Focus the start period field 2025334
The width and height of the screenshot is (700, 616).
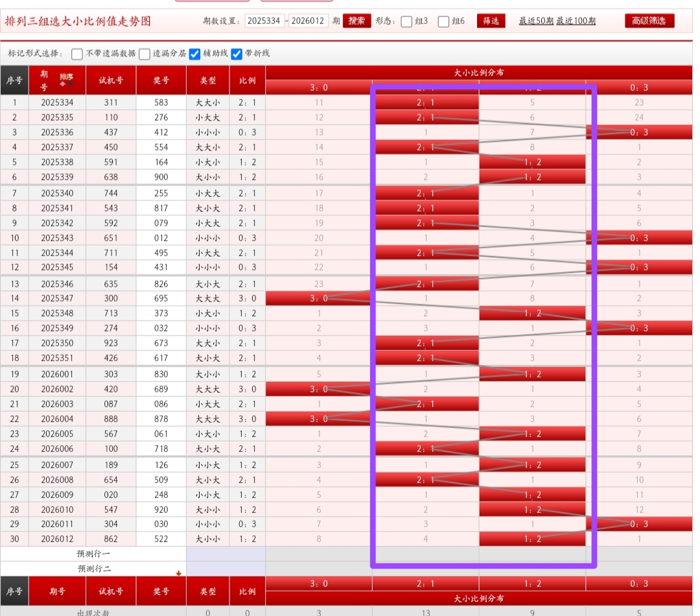point(264,21)
